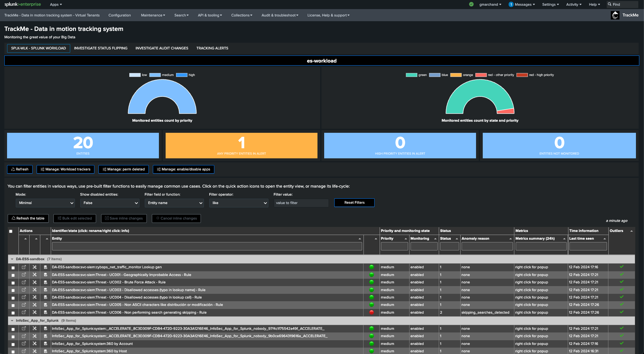Switch to Investigate Status Flipping tab
Screen dimensions: 644x354
pyautogui.click(x=101, y=48)
